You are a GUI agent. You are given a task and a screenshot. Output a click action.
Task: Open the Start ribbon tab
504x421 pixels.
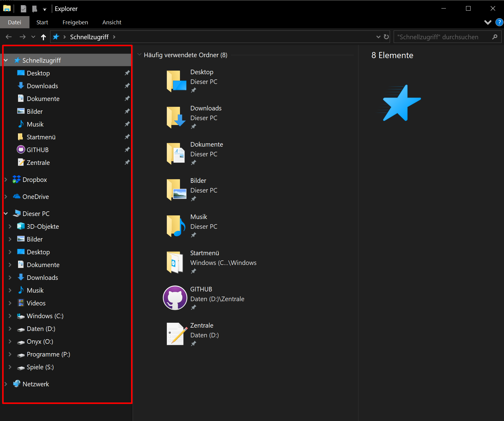click(42, 22)
